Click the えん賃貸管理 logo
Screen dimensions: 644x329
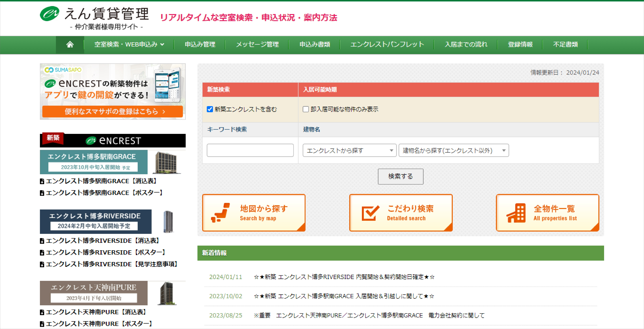(94, 18)
